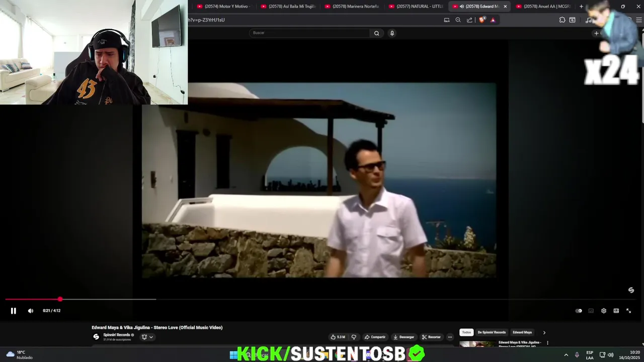The image size is (644, 362).
Task: Toggle the autoplay switch in the player
Action: 579,311
